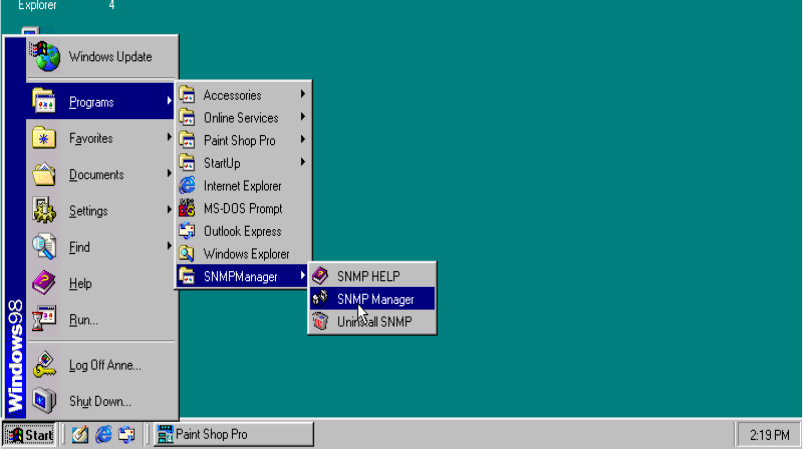The height and width of the screenshot is (449, 803).
Task: Choose Log Off Anne... entry
Action: 101,365
